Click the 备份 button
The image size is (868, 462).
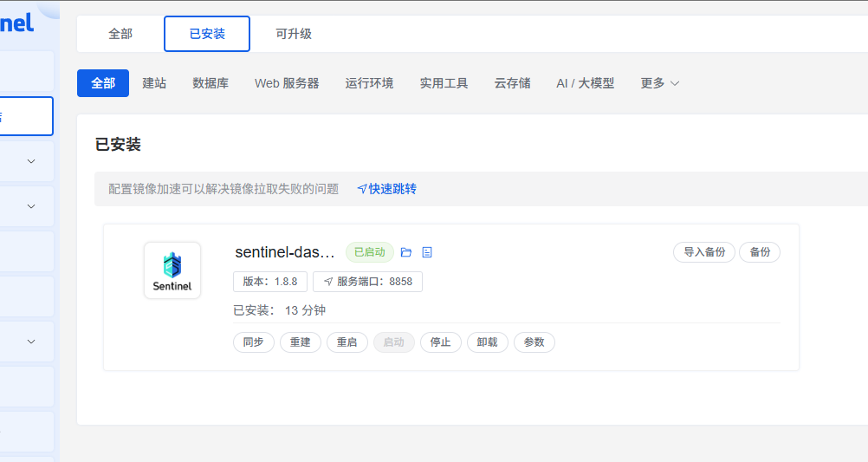pyautogui.click(x=760, y=252)
